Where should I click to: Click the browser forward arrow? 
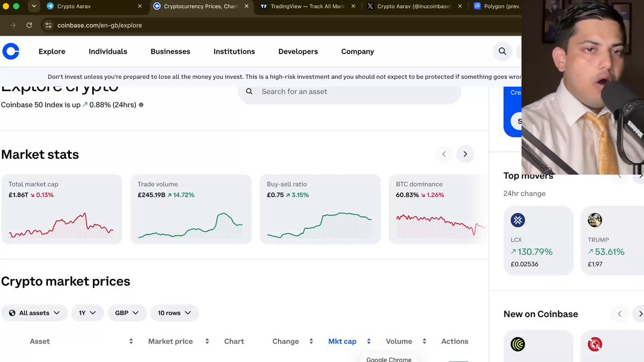[x=13, y=25]
